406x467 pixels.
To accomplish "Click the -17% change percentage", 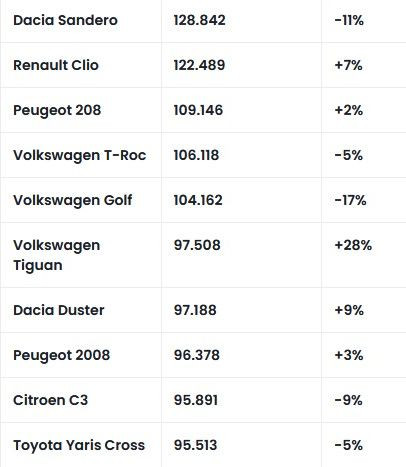I will (x=350, y=200).
